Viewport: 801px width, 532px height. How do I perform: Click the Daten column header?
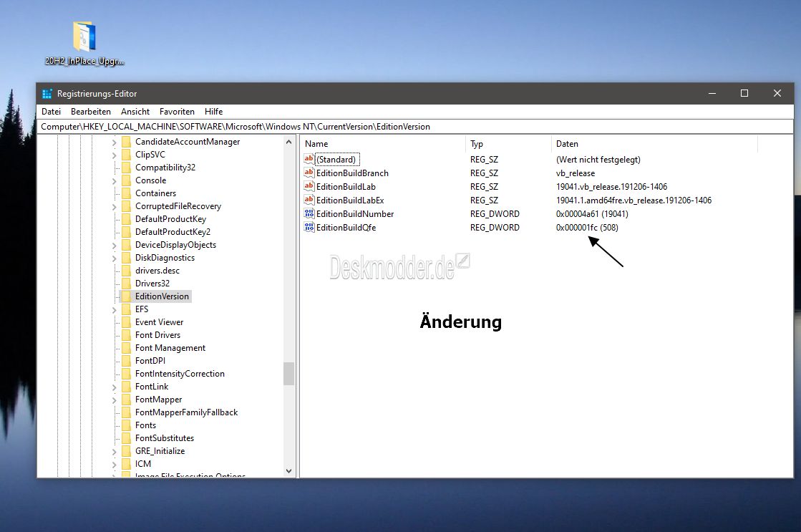[655, 144]
